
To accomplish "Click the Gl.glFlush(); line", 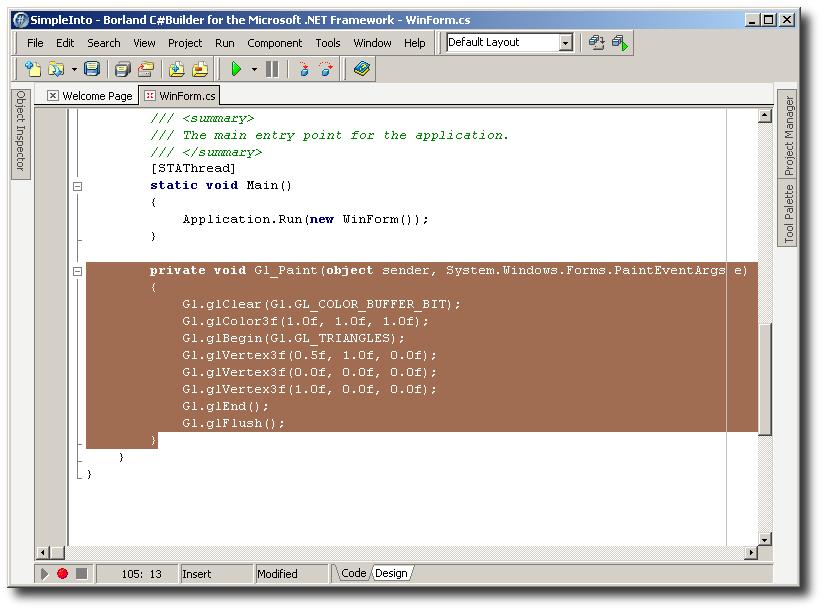I will coord(233,423).
